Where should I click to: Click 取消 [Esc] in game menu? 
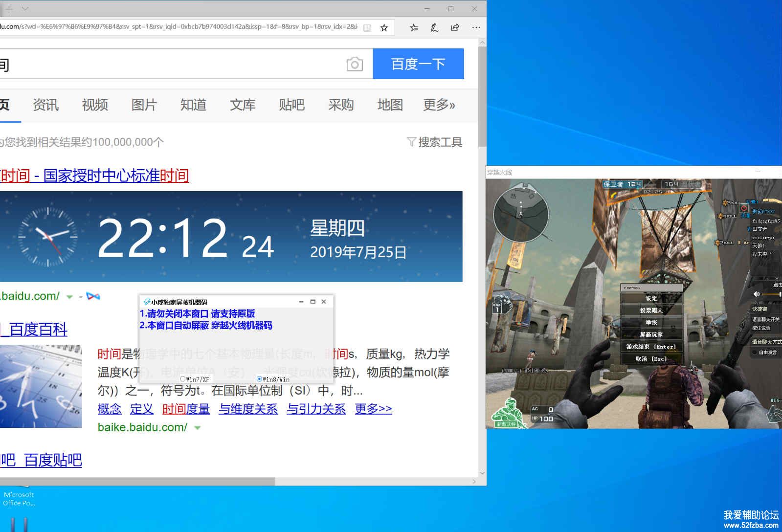click(651, 359)
